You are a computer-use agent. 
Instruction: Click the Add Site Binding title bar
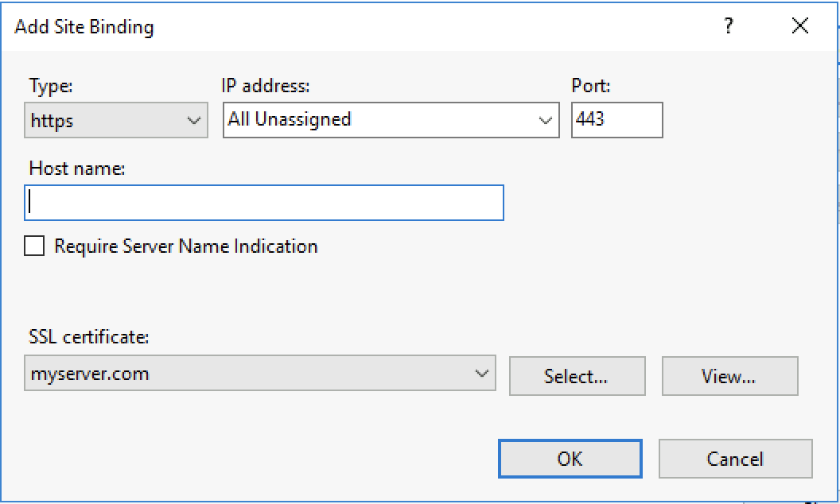pos(318,27)
